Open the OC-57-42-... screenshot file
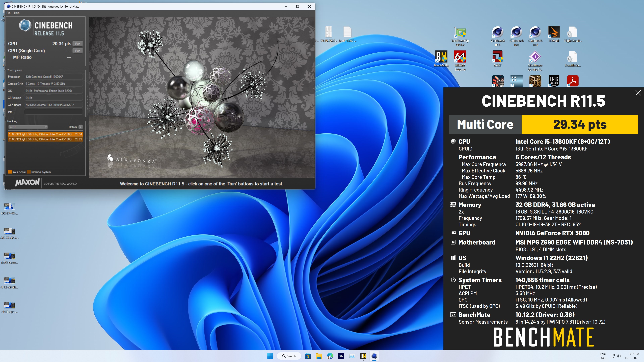 [x=9, y=209]
